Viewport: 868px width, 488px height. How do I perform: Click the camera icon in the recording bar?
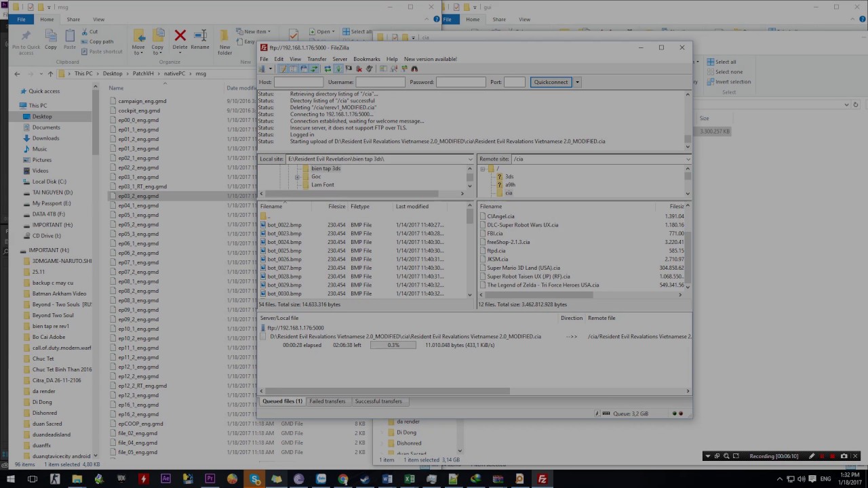(x=844, y=456)
